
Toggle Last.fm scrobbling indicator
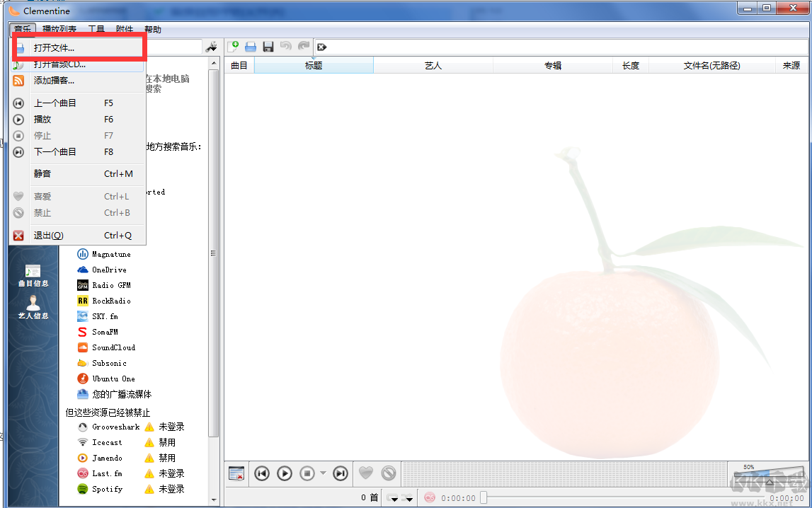(429, 497)
